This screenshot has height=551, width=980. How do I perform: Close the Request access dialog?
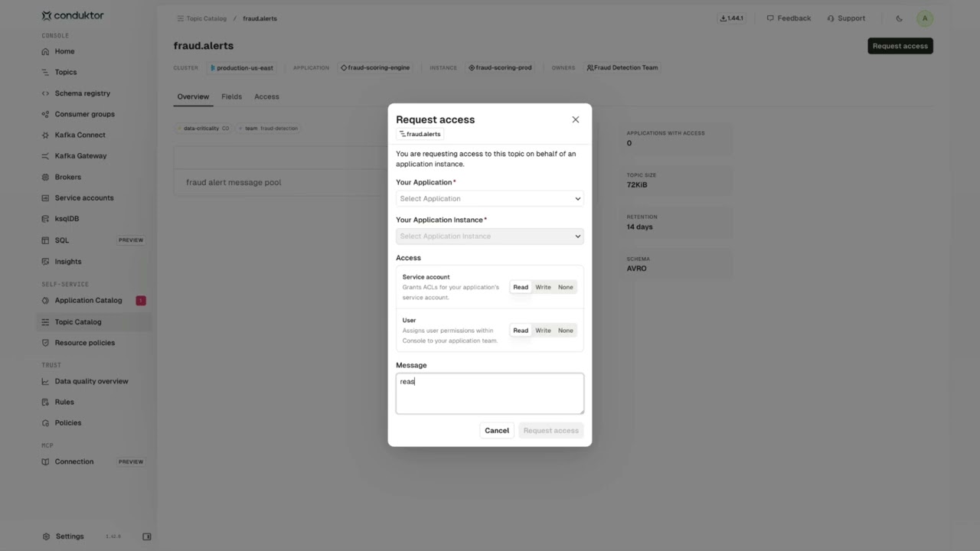coord(576,119)
